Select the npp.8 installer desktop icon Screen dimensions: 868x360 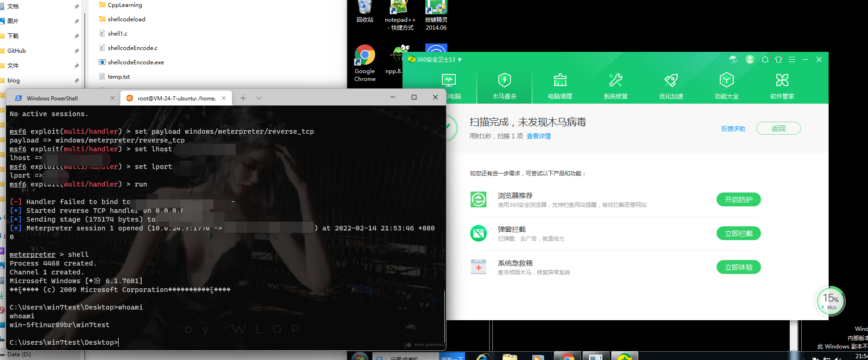(x=395, y=59)
